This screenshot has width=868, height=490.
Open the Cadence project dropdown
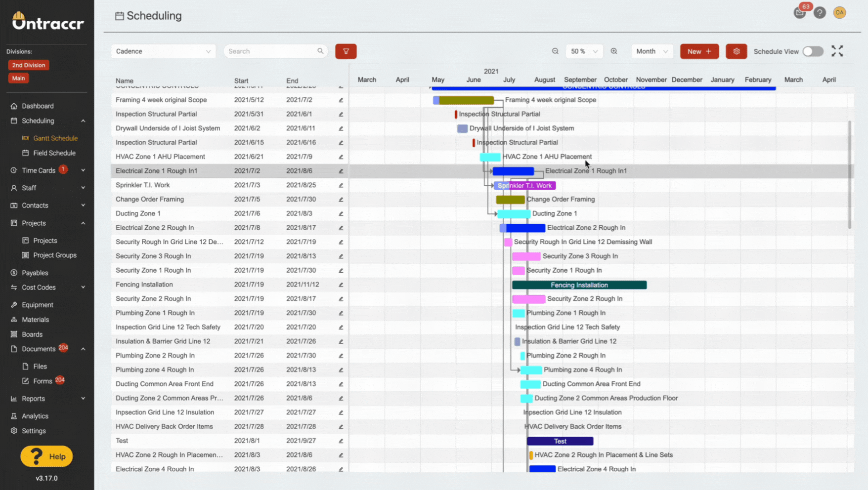coord(163,51)
